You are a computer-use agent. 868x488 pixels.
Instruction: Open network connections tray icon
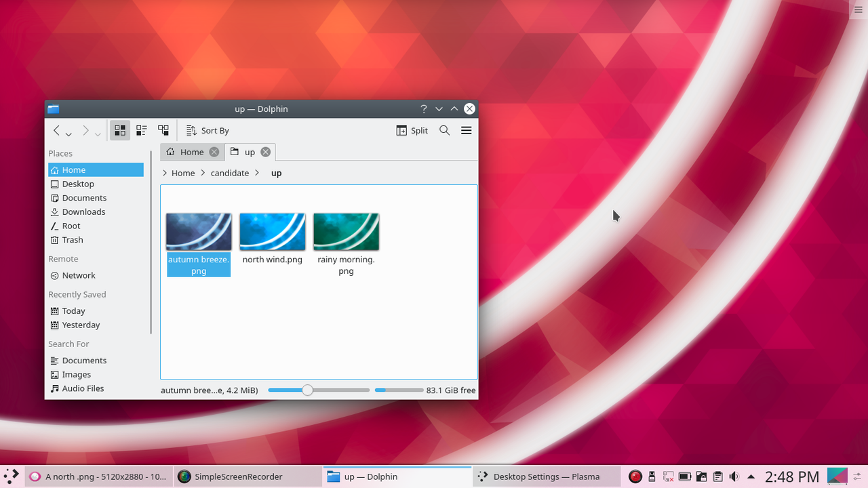(668, 476)
